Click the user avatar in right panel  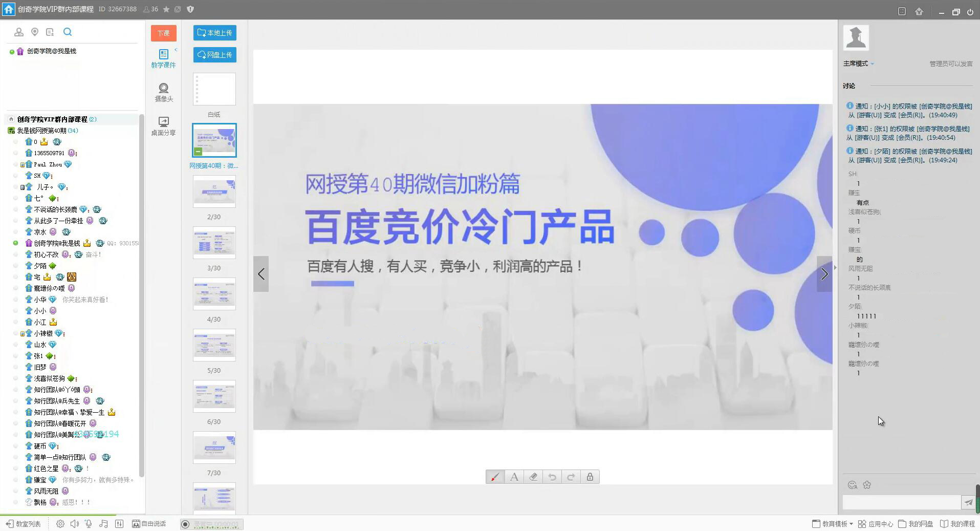pos(856,37)
